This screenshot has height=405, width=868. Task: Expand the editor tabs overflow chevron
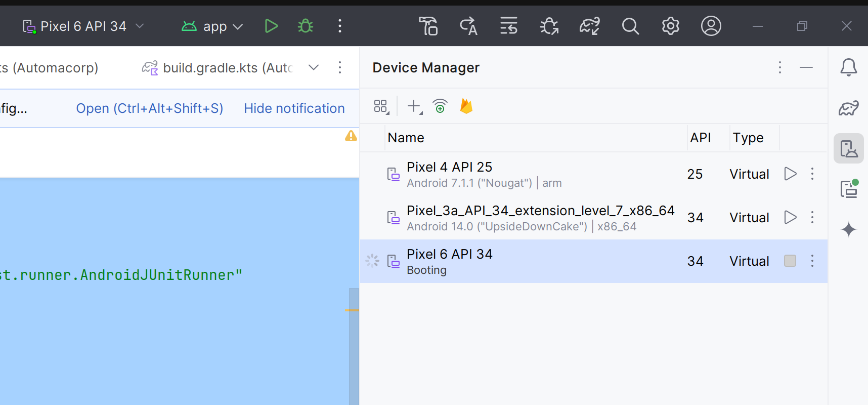(x=314, y=67)
